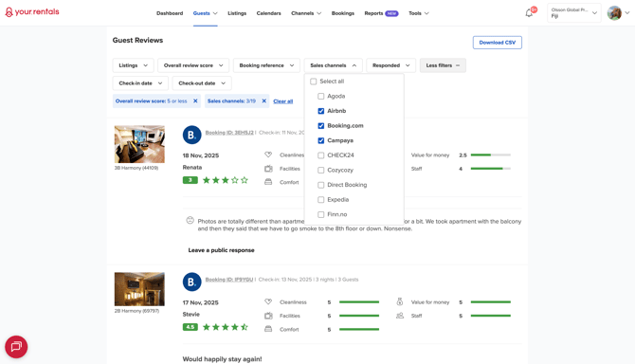Uncheck the Booking.com checkbox

coord(320,126)
